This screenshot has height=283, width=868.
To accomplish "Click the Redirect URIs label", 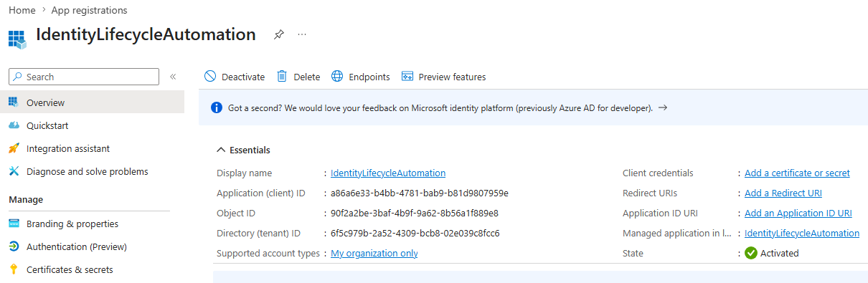I will pyautogui.click(x=650, y=193).
